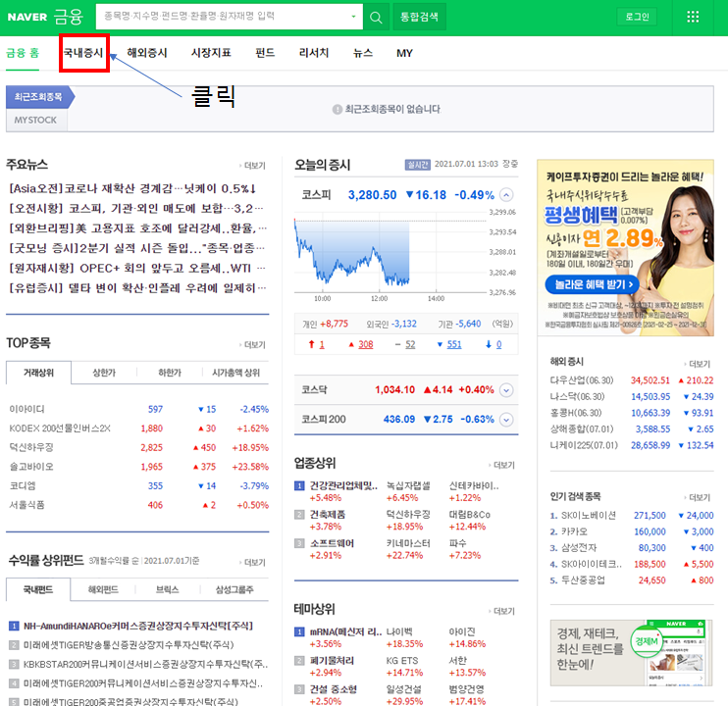The height and width of the screenshot is (706, 728).
Task: Open the 덕신하우징 stock in TOP종목
Action: pos(31,448)
